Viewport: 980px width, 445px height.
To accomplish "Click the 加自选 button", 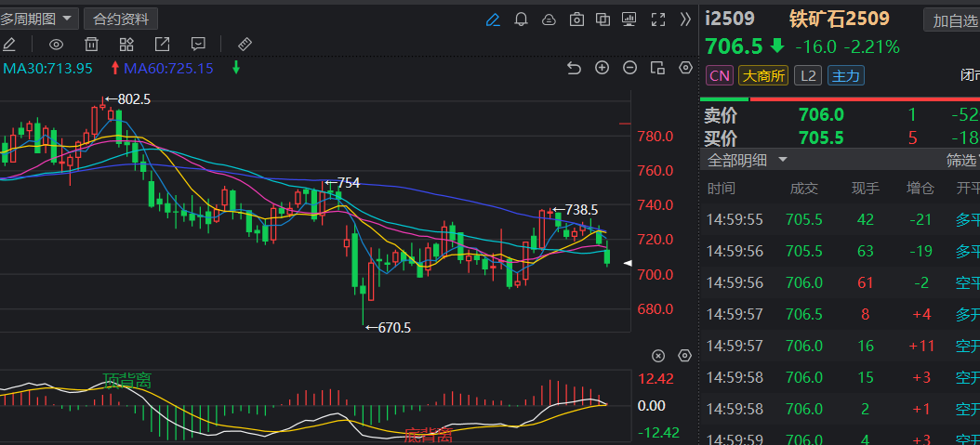I will 953,21.
